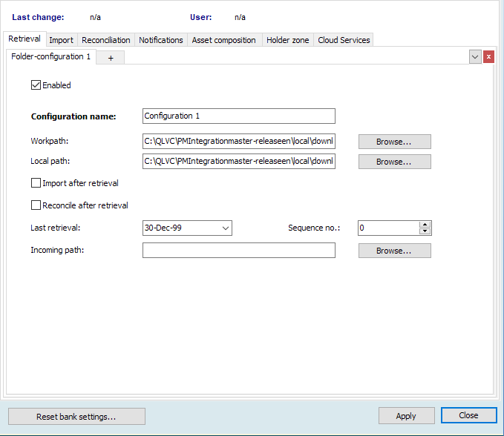Browse for the Workpath folder

click(x=394, y=142)
